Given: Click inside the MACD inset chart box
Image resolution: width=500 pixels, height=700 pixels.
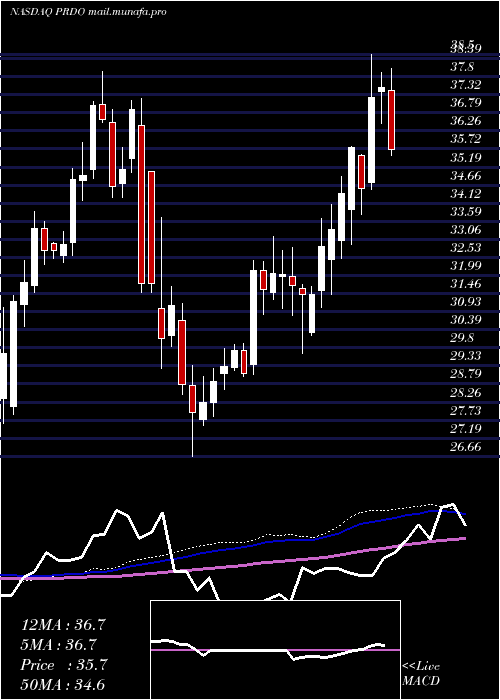Looking at the screenshot, I should 275,650.
